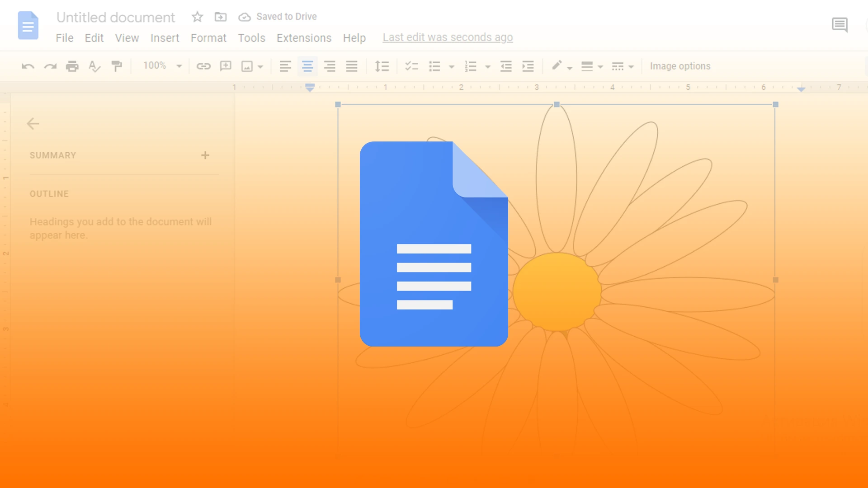Open line and paragraph spacing
The image size is (868, 488).
[382, 66]
